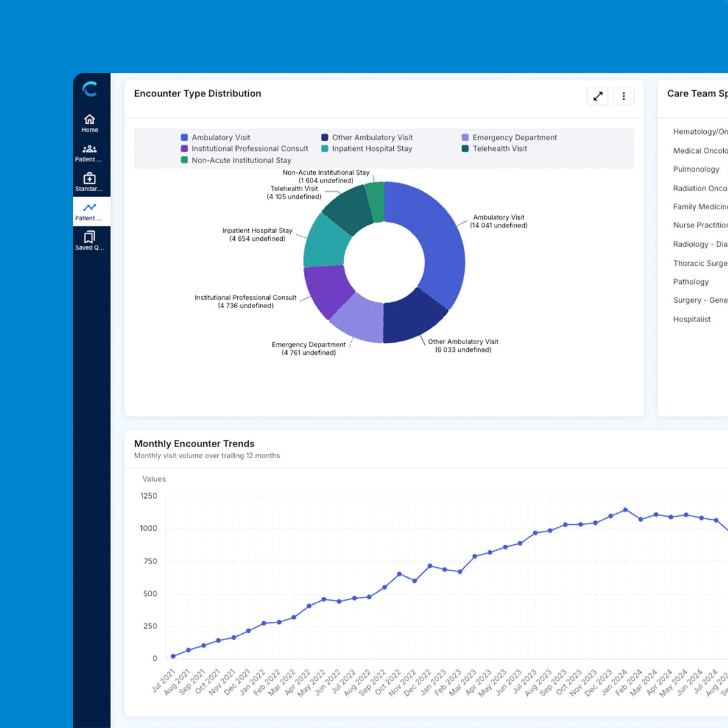
Task: Toggle Inpatient Hospital Stay legend entry
Action: 367,149
